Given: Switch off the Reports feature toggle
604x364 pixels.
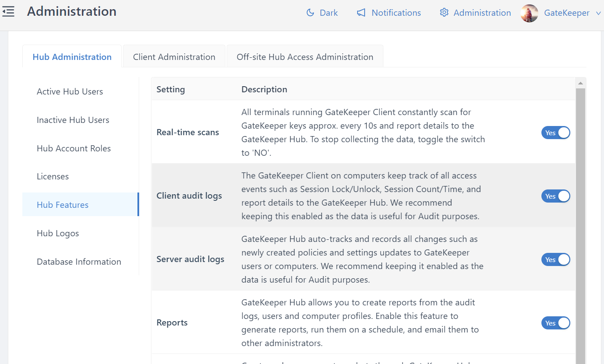Looking at the screenshot, I should click(x=555, y=323).
